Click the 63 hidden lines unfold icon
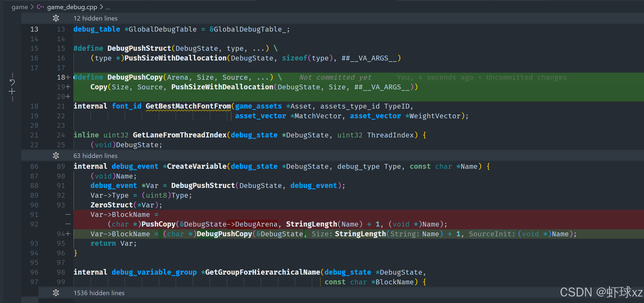 click(56, 156)
